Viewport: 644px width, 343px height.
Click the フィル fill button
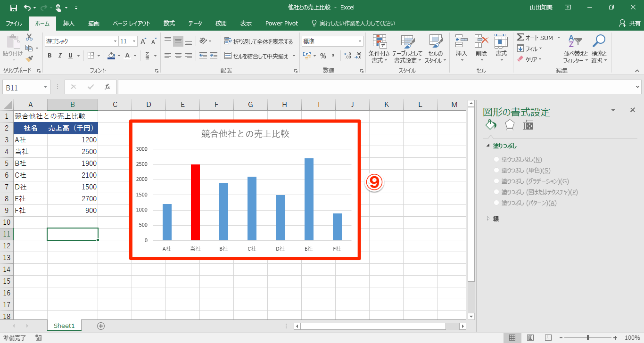530,49
